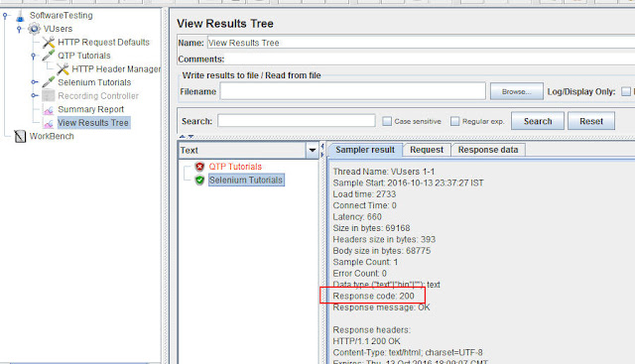Select View Results Tree in the tree

pos(93,123)
